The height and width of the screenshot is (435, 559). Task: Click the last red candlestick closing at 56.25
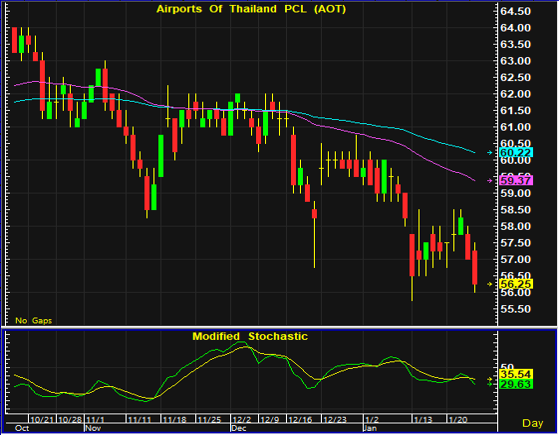point(475,267)
